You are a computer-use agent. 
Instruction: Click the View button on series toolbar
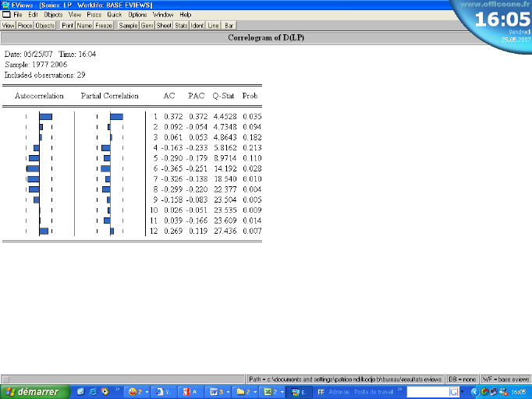(x=8, y=26)
